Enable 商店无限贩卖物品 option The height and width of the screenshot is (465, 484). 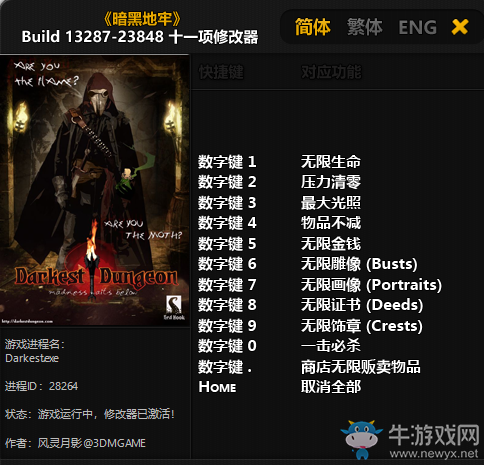pyautogui.click(x=361, y=367)
